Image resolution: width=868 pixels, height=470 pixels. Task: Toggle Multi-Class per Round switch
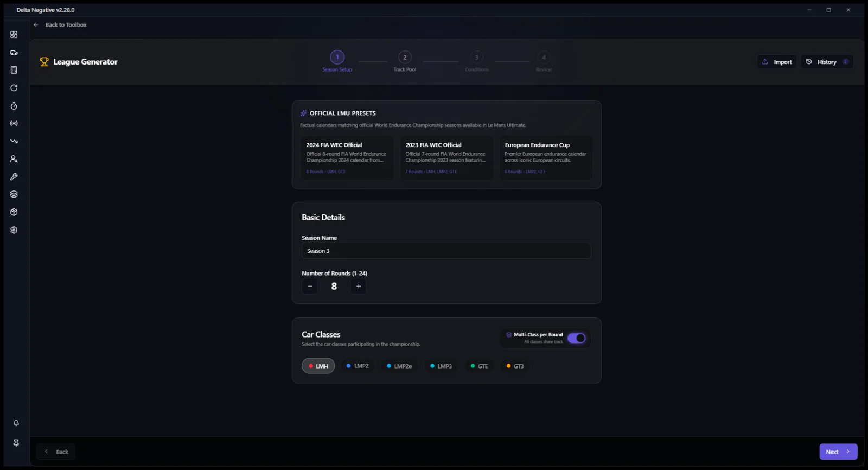coord(577,338)
